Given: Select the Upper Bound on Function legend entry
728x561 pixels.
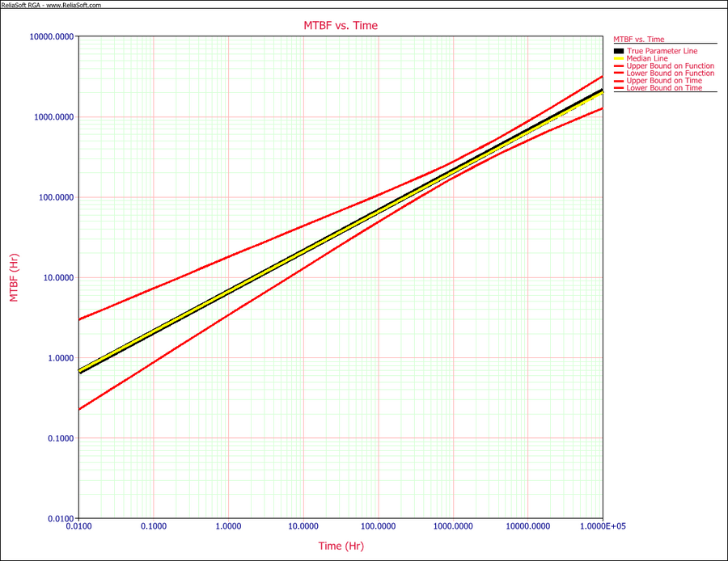Looking at the screenshot, I should coord(671,65).
